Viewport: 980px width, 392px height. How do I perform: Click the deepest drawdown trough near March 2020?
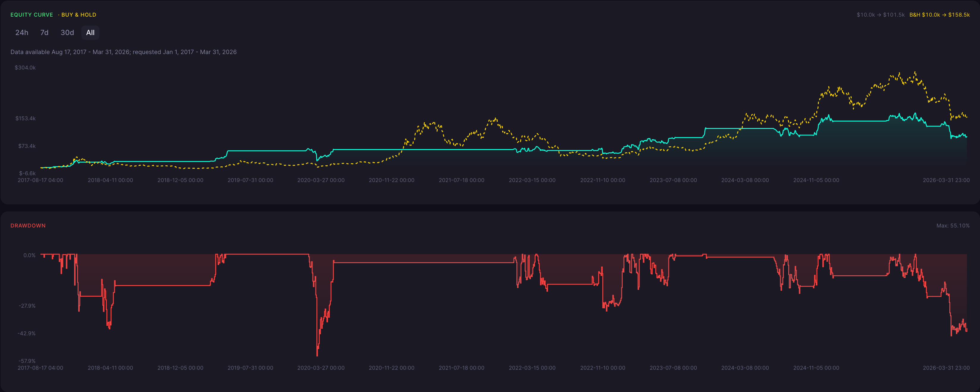[317, 355]
